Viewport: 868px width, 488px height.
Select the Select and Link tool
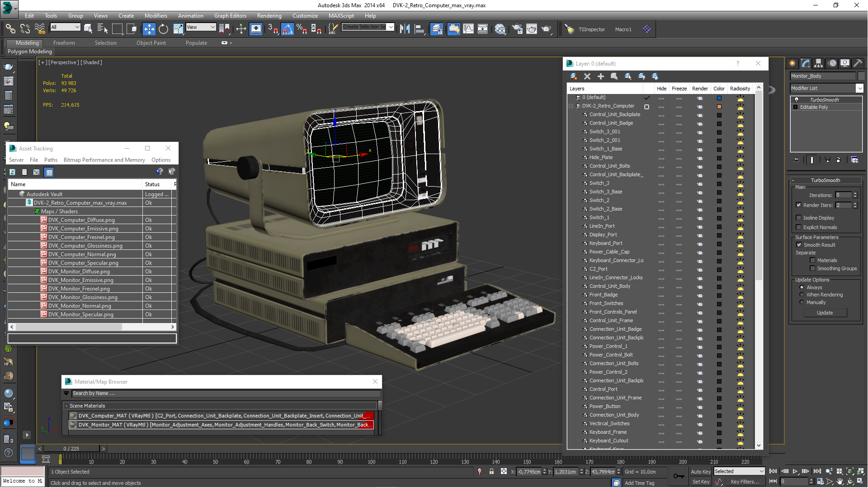pos(10,29)
